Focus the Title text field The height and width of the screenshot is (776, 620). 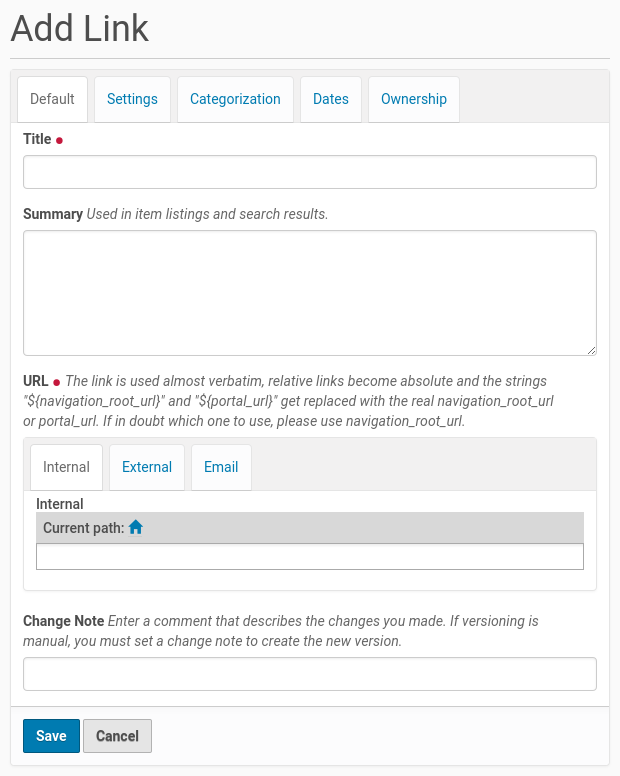[310, 172]
